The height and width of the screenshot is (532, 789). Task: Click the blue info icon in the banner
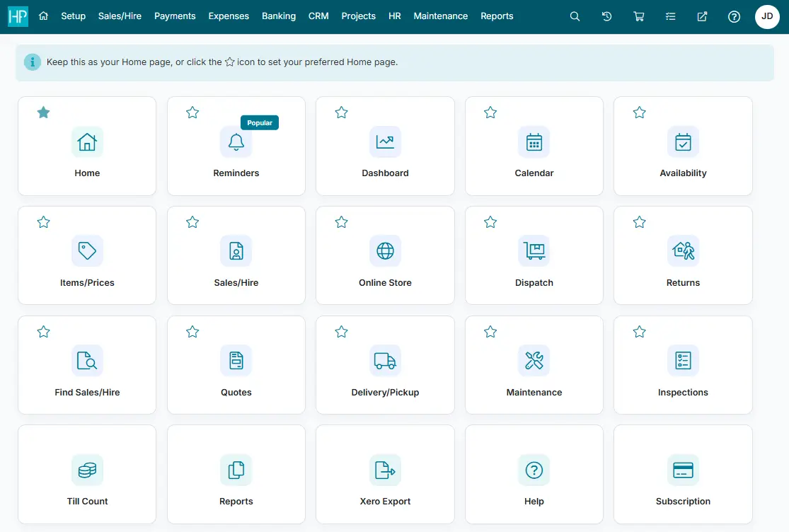point(33,62)
